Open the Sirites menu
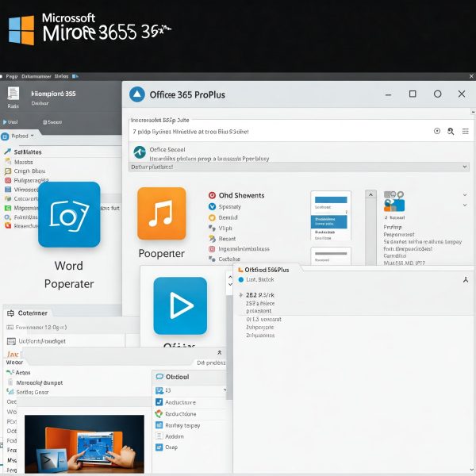 (x=61, y=76)
